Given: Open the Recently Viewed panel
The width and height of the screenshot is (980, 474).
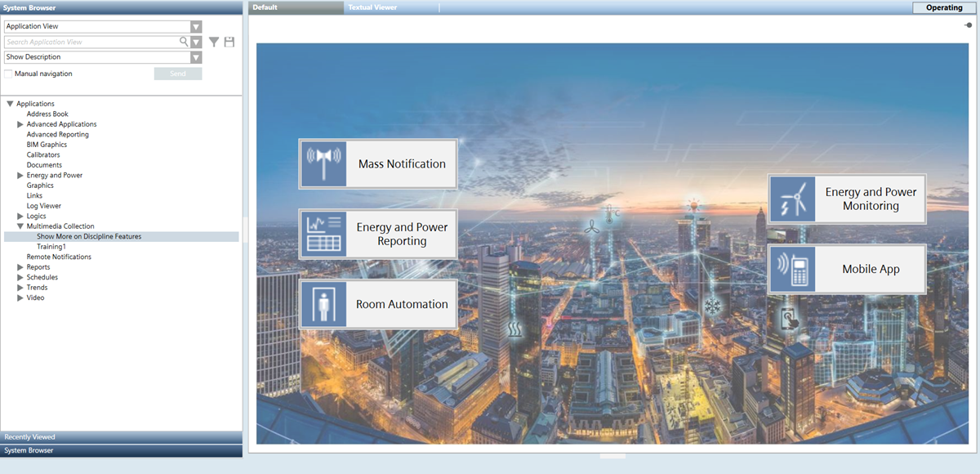Looking at the screenshot, I should [121, 437].
